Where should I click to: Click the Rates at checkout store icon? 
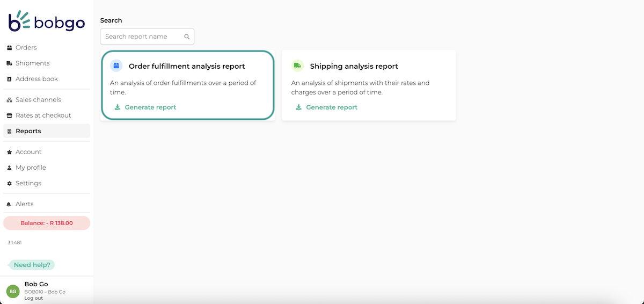pyautogui.click(x=9, y=115)
